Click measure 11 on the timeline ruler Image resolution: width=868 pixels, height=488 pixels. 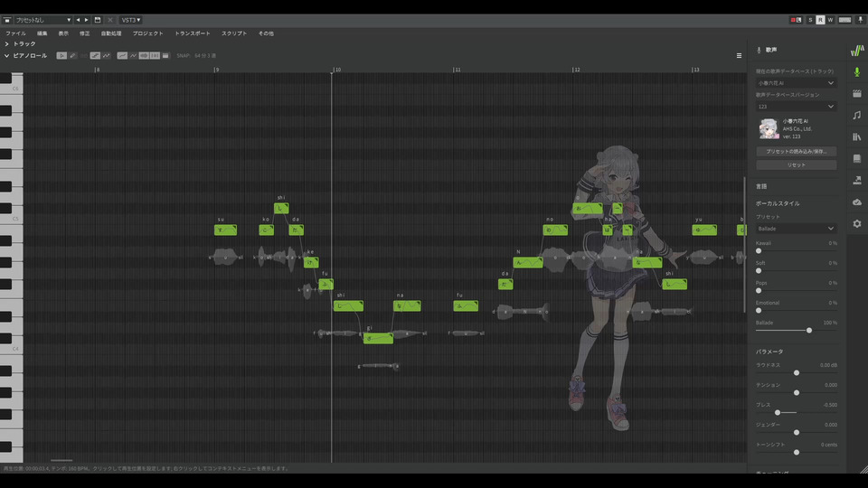pos(457,70)
